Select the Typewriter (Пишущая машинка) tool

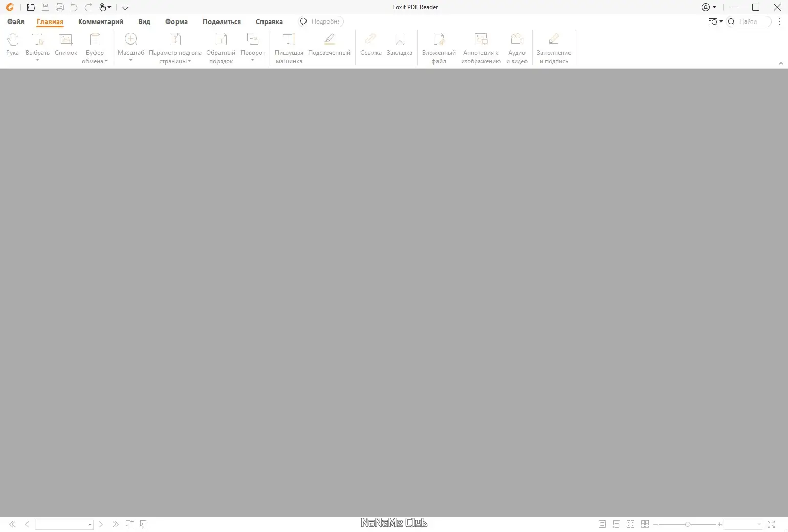point(289,46)
